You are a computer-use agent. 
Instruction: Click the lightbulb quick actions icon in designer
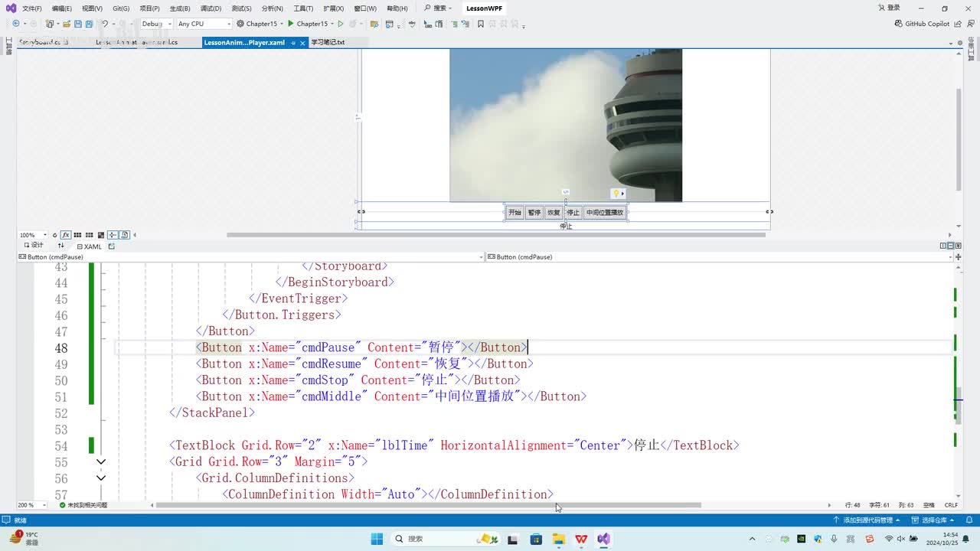point(616,194)
